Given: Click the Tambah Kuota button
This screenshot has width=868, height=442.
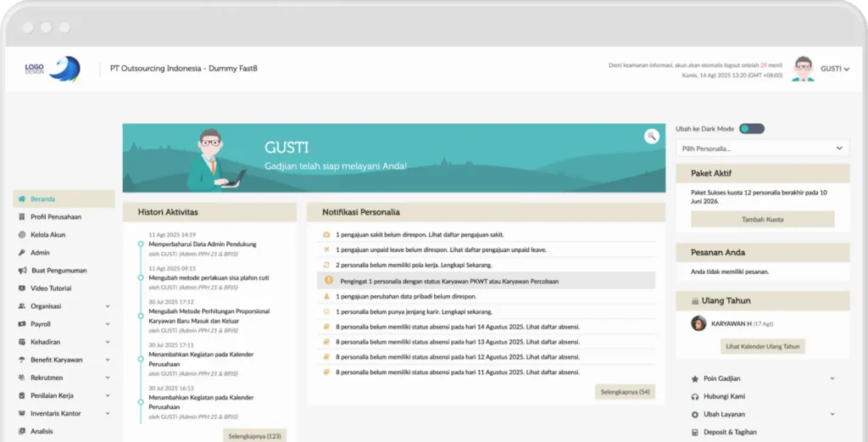Looking at the screenshot, I should coord(762,220).
